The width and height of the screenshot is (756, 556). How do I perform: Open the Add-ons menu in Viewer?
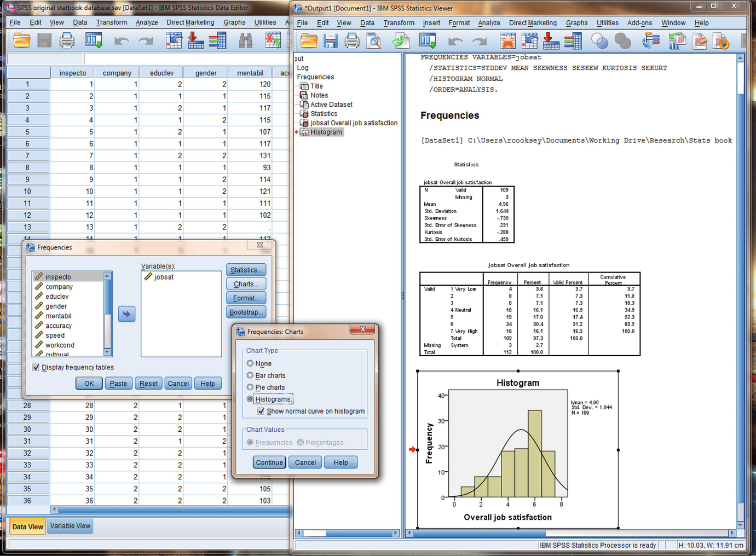(640, 23)
